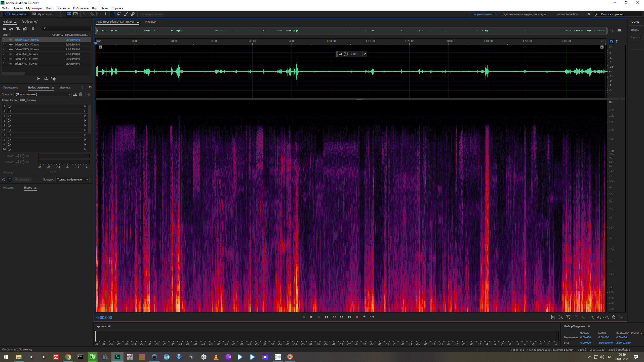Select the Lasso selection tool
This screenshot has height=362, width=644.
click(119, 14)
